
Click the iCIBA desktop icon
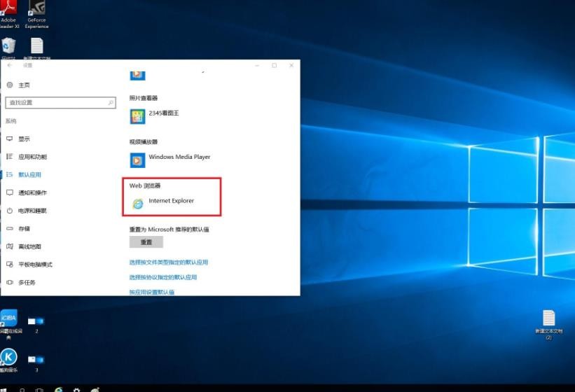pyautogui.click(x=9, y=318)
